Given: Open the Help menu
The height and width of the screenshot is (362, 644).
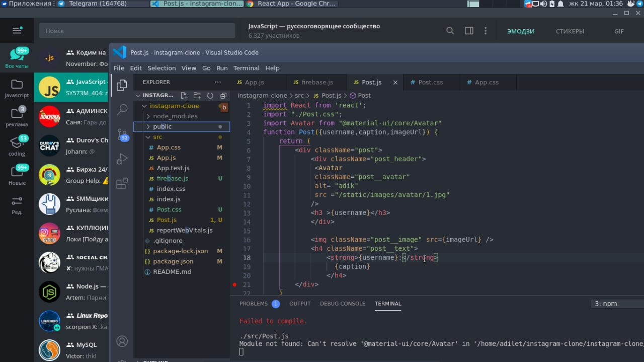Looking at the screenshot, I should click(272, 68).
